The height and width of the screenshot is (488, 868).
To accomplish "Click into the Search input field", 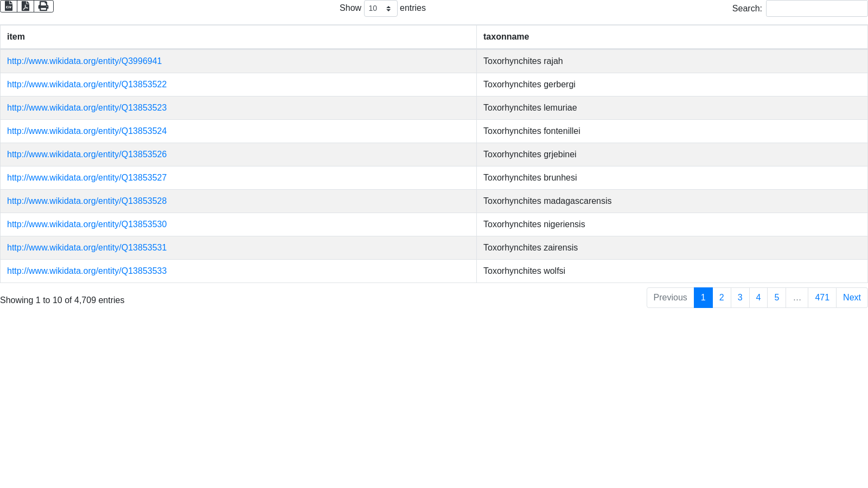I will pyautogui.click(x=816, y=9).
